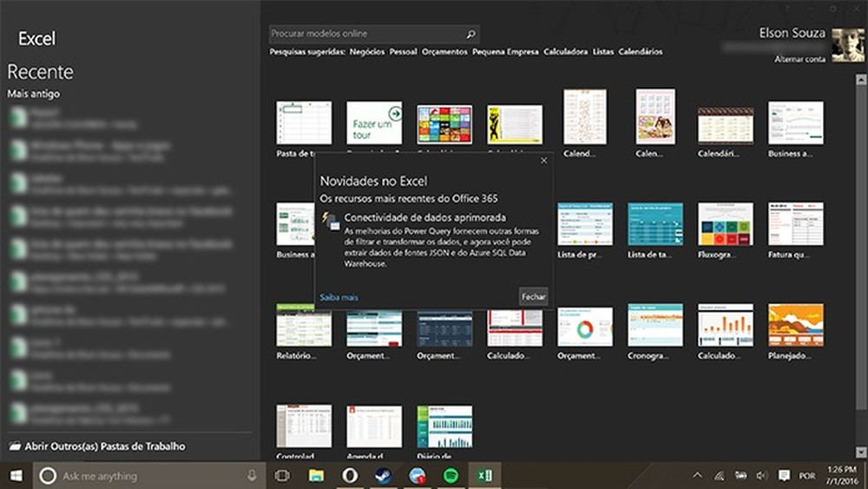Open the blank Pasta de trabalho template
Viewport: 868px width, 489px height.
click(304, 122)
